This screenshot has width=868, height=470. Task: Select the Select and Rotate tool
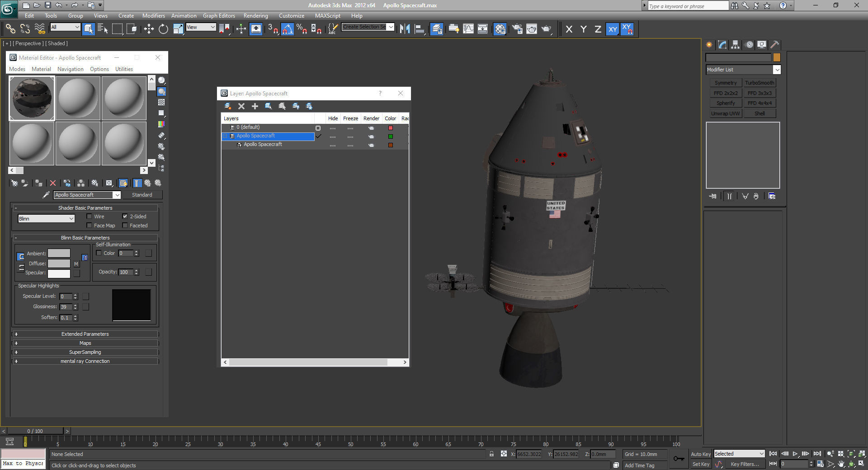point(163,29)
